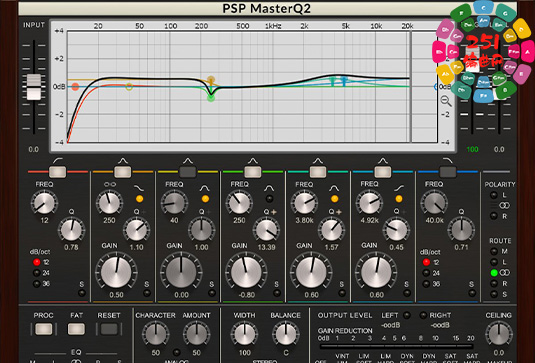535x363 pixels.
Task: Click the zoom magnifier icon beside graph
Action: coord(446,101)
